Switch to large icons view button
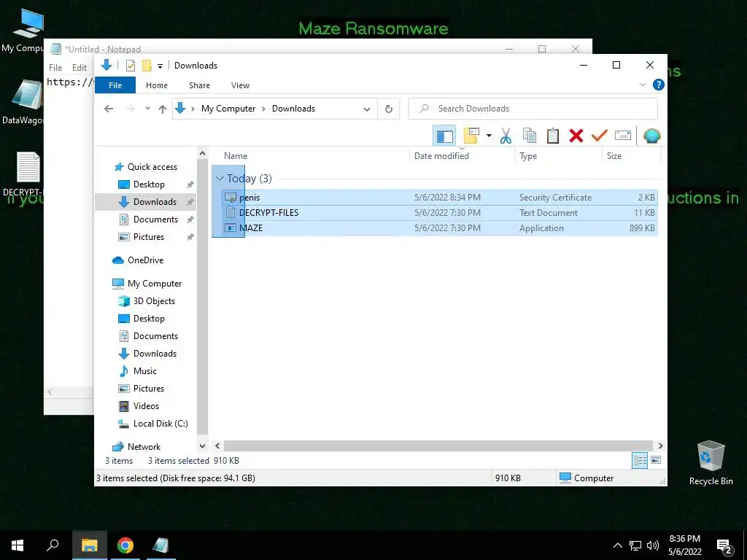 [656, 460]
